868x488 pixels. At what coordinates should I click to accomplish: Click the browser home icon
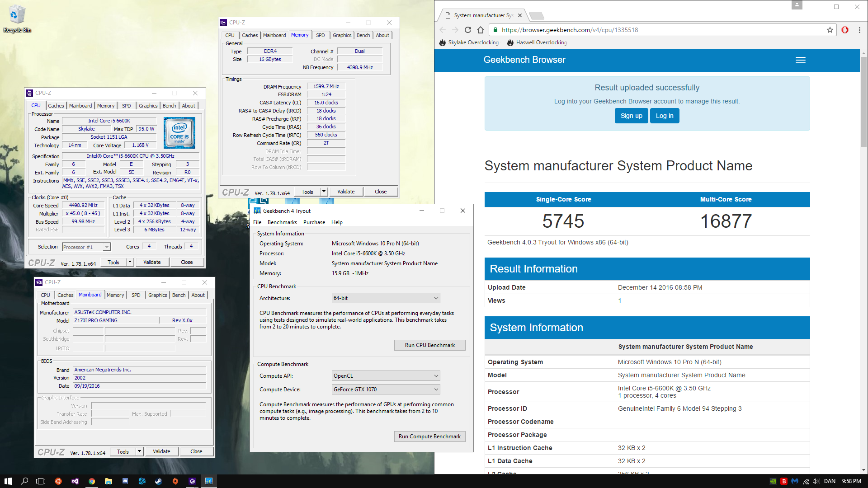click(x=481, y=30)
